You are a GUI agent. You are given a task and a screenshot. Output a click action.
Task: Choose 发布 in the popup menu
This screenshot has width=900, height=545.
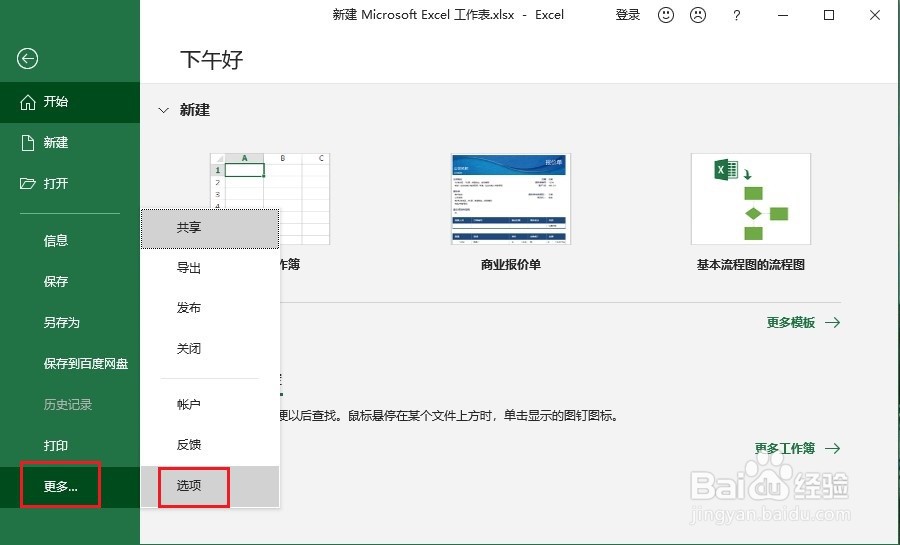210,308
